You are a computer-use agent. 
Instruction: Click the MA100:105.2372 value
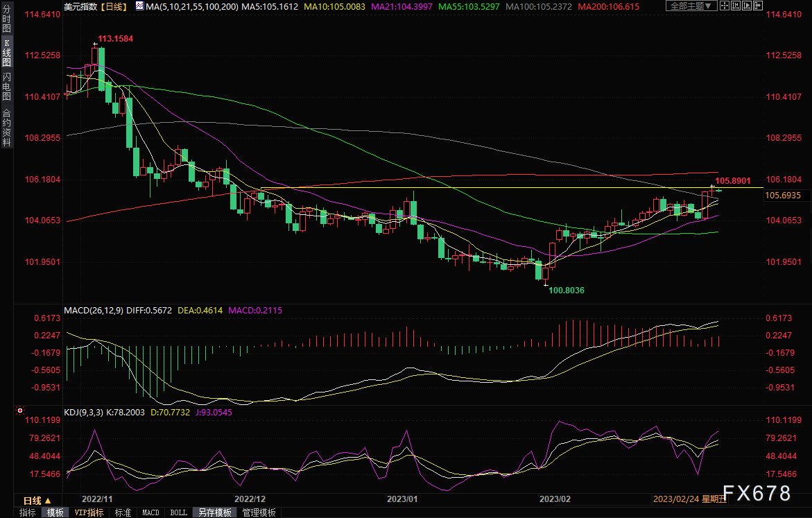point(539,7)
